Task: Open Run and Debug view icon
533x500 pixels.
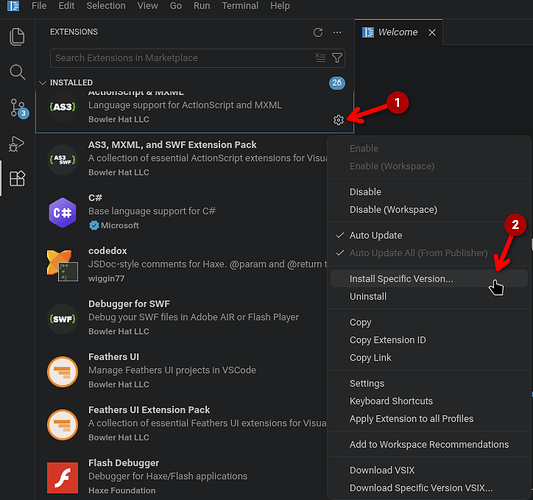Action: (x=17, y=144)
